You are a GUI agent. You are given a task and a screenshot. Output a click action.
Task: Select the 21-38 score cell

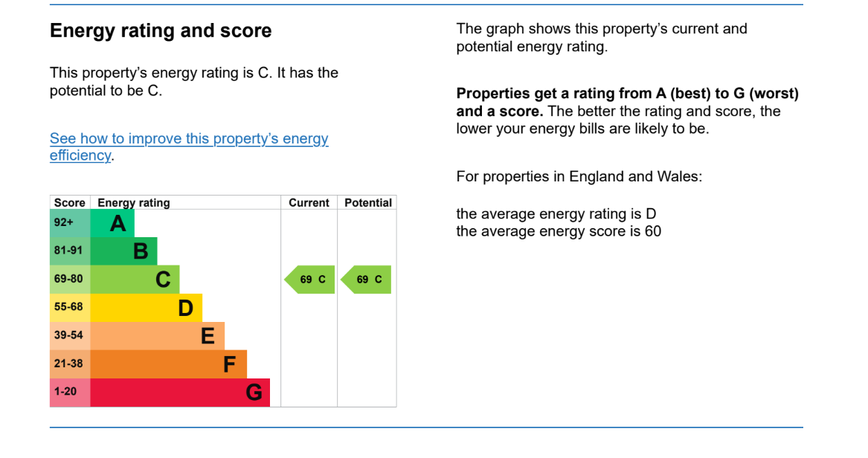[x=71, y=364]
